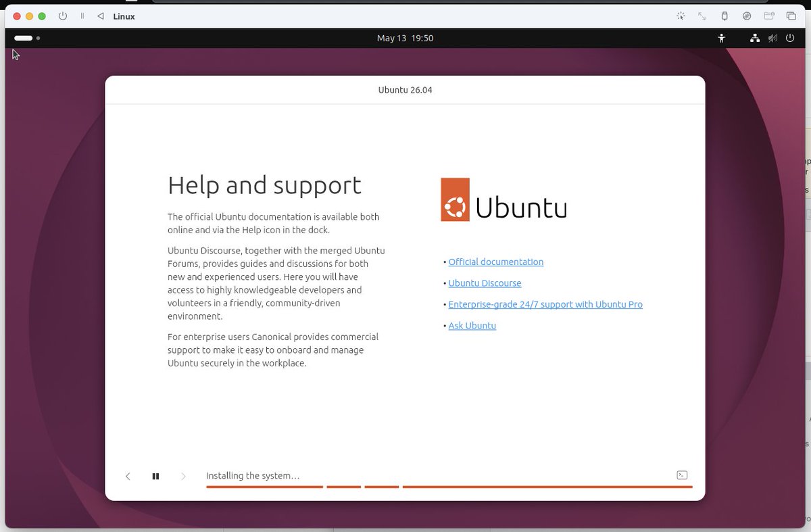Open the installer log terminal icon
811x532 pixels.
point(683,475)
